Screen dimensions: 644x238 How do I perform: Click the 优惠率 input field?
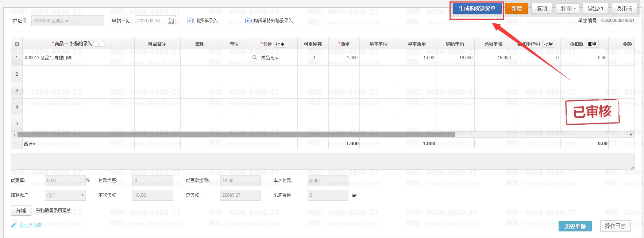[x=65, y=181]
